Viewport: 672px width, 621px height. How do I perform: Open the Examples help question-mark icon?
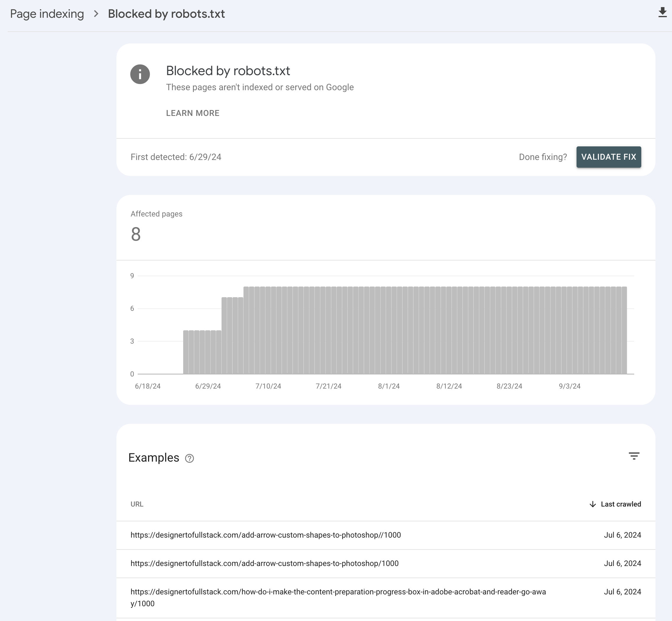(x=189, y=458)
